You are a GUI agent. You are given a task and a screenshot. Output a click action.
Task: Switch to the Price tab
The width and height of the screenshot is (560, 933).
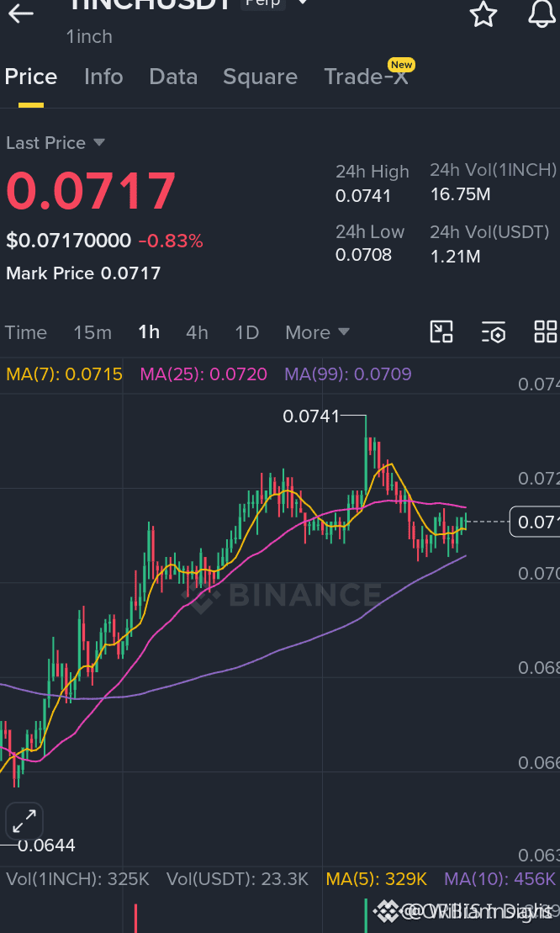pos(31,77)
